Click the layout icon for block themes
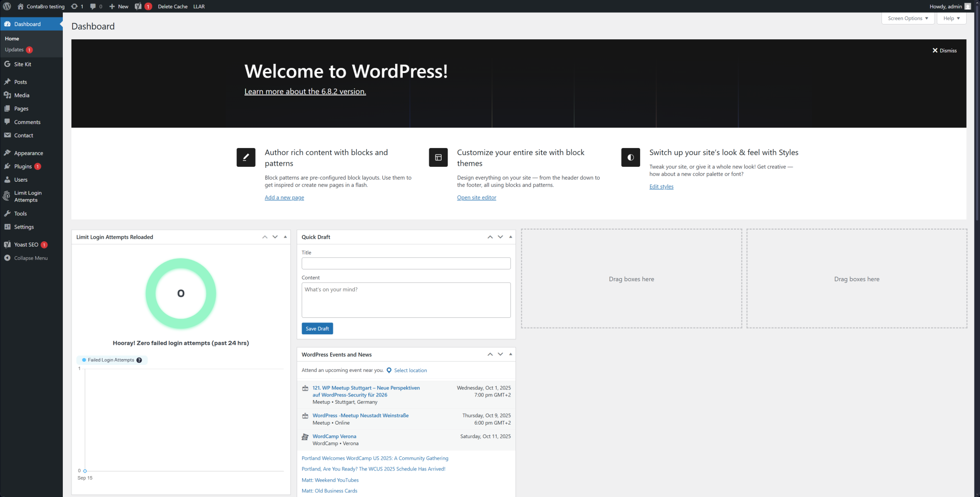This screenshot has height=497, width=980. point(438,157)
